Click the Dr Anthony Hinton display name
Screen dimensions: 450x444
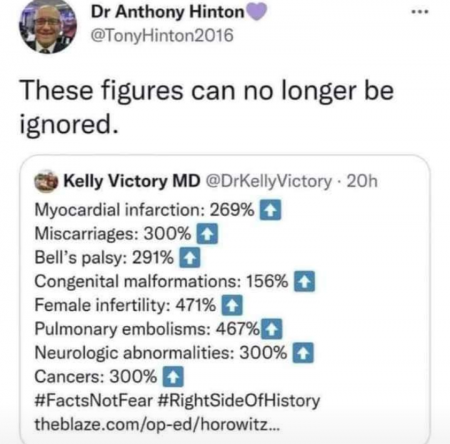pos(168,12)
